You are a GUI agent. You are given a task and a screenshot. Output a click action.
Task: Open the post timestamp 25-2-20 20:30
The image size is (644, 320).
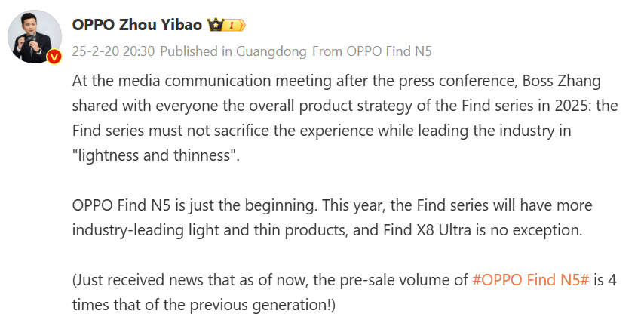click(x=113, y=51)
